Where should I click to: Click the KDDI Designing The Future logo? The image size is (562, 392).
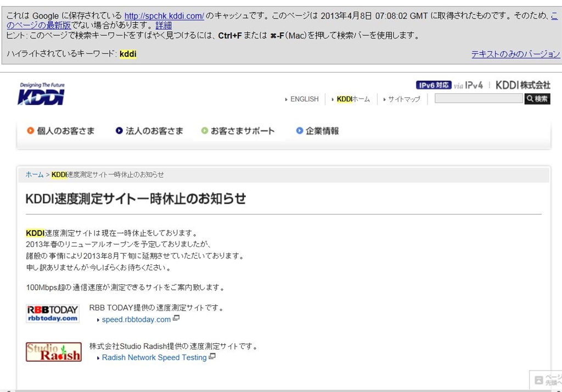[x=41, y=93]
